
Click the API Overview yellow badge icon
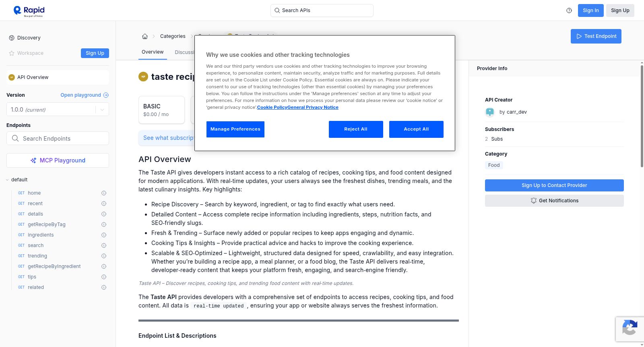pyautogui.click(x=12, y=77)
